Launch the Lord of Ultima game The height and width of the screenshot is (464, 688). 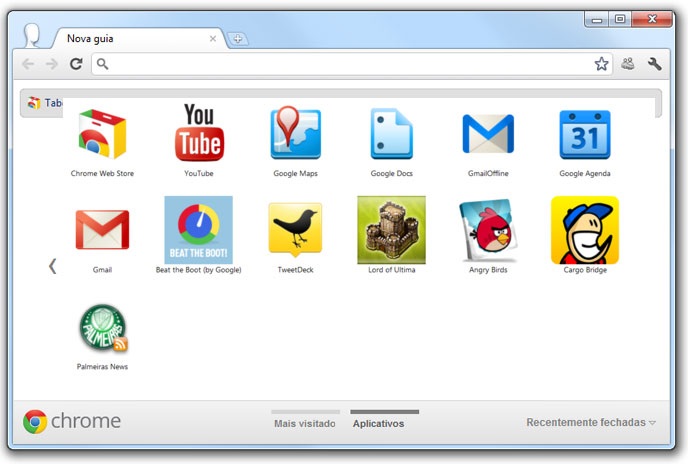(391, 230)
